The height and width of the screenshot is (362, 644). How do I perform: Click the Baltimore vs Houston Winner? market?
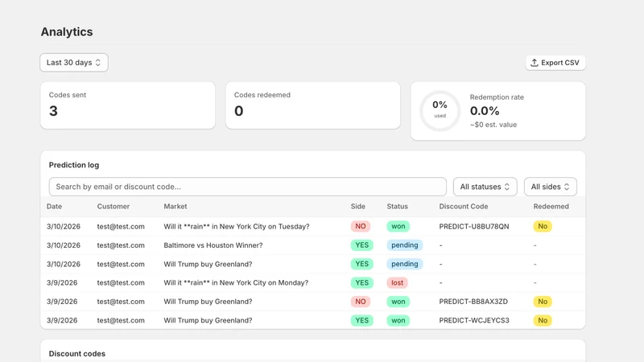tap(213, 245)
